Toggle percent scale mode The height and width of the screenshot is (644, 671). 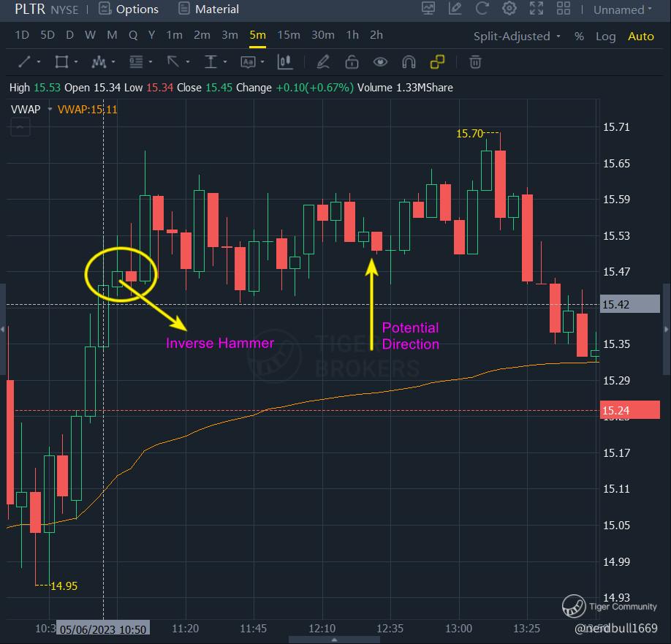click(x=579, y=37)
